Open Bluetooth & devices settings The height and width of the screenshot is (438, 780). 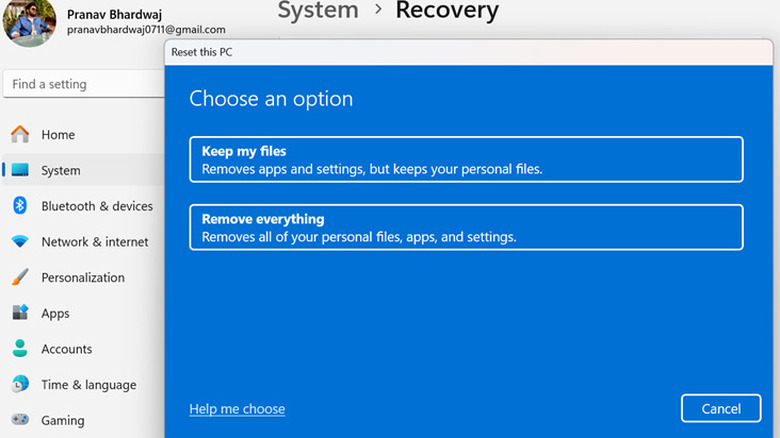97,206
